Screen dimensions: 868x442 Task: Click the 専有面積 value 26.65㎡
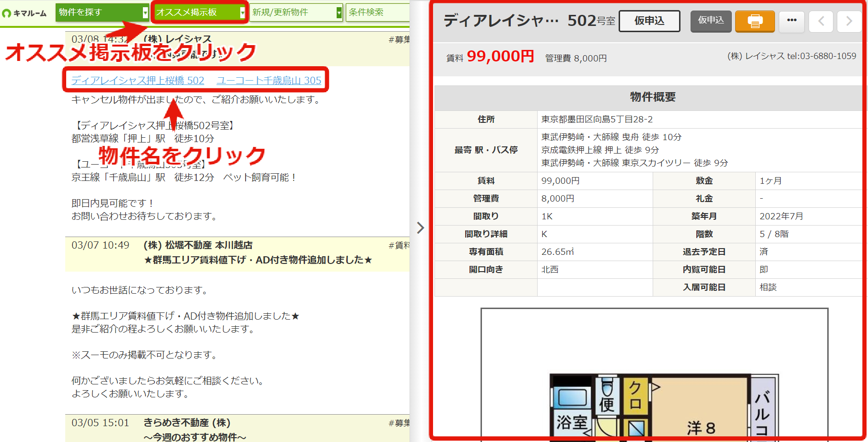[558, 252]
